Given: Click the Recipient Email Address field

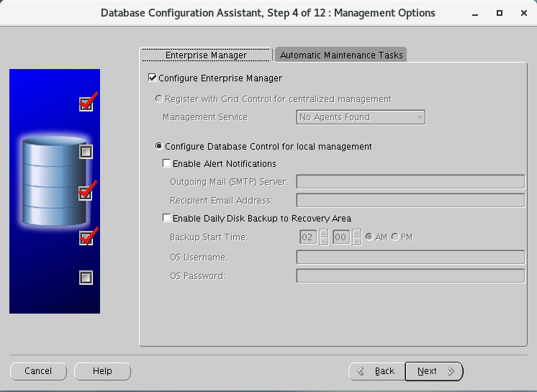Looking at the screenshot, I should click(410, 201).
